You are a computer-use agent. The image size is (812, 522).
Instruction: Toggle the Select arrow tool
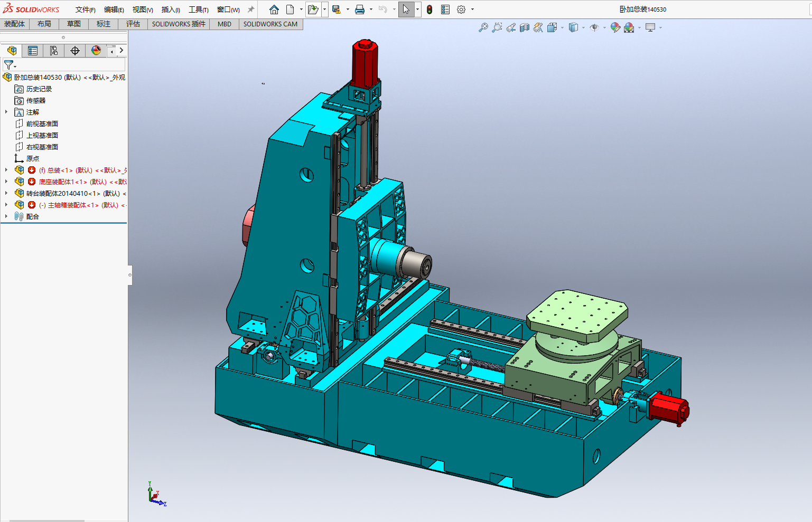tap(406, 10)
